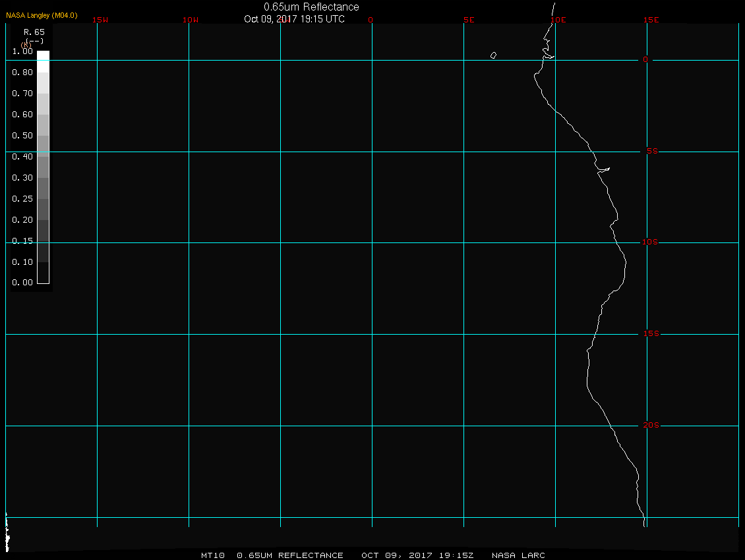Click the MT10 0.65UM REFLECTANCE footer text

(x=272, y=555)
